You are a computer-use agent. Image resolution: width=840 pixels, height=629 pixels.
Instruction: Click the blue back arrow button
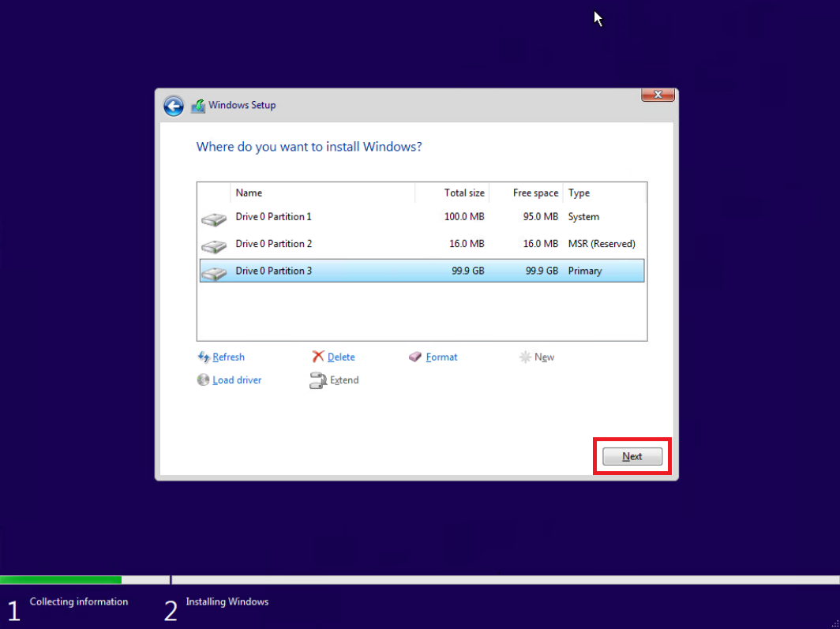[x=174, y=106]
